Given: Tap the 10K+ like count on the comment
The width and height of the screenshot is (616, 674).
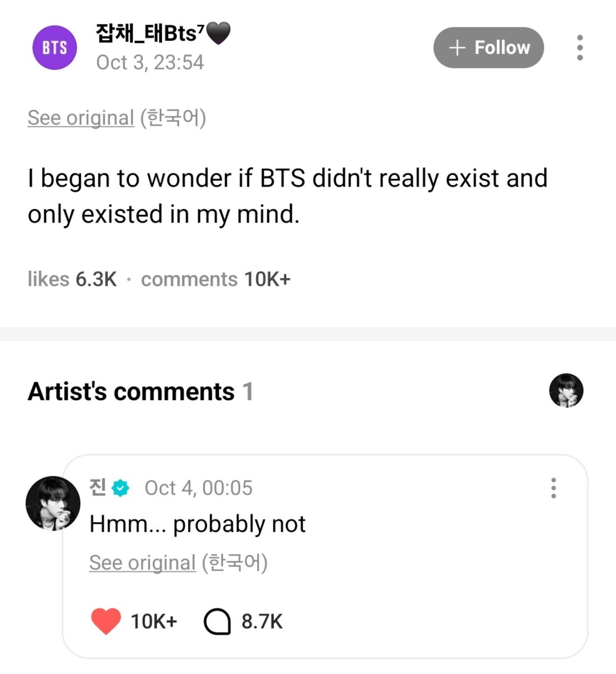Looking at the screenshot, I should (154, 622).
